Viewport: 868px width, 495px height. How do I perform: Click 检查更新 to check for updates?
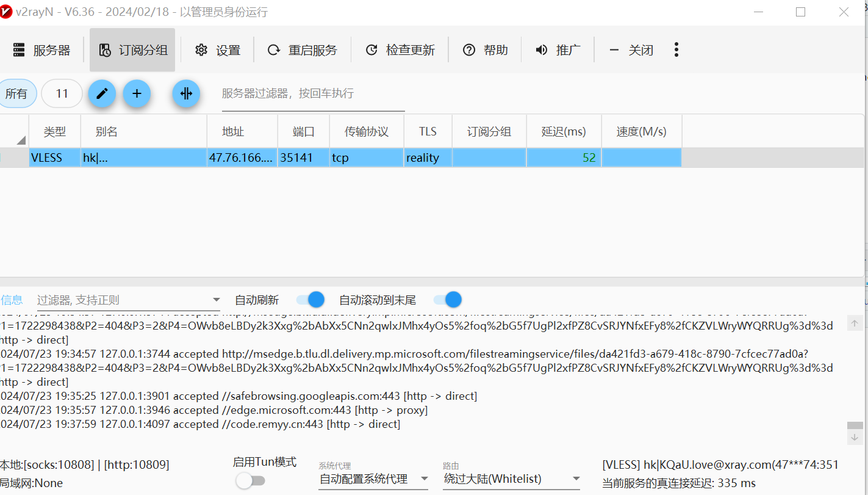click(400, 50)
